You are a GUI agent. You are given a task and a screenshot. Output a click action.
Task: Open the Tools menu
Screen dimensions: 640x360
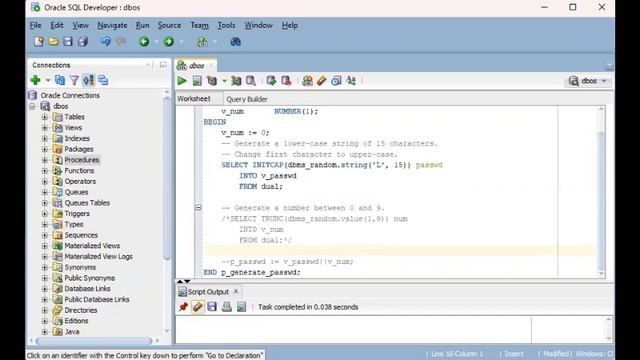click(x=226, y=25)
